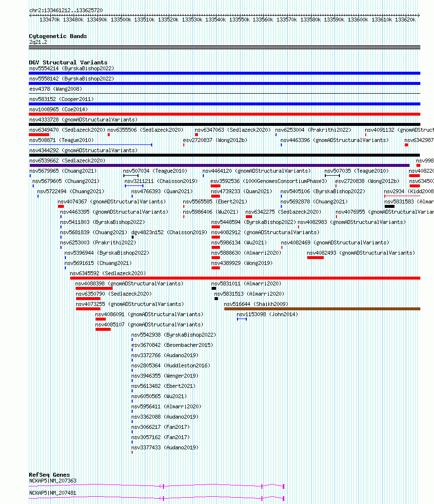Open nsv5692878 (Chuang2021) variant
The width and height of the screenshot is (434, 504).
(314, 202)
